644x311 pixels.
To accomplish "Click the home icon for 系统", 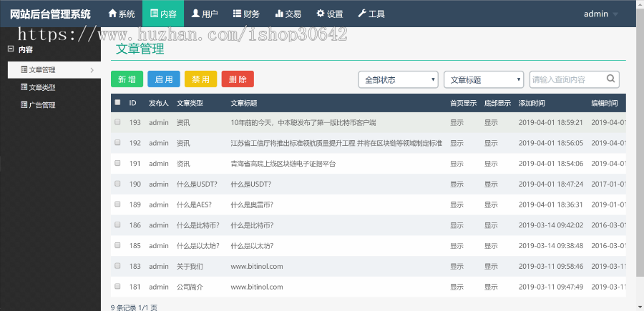I will coord(112,14).
